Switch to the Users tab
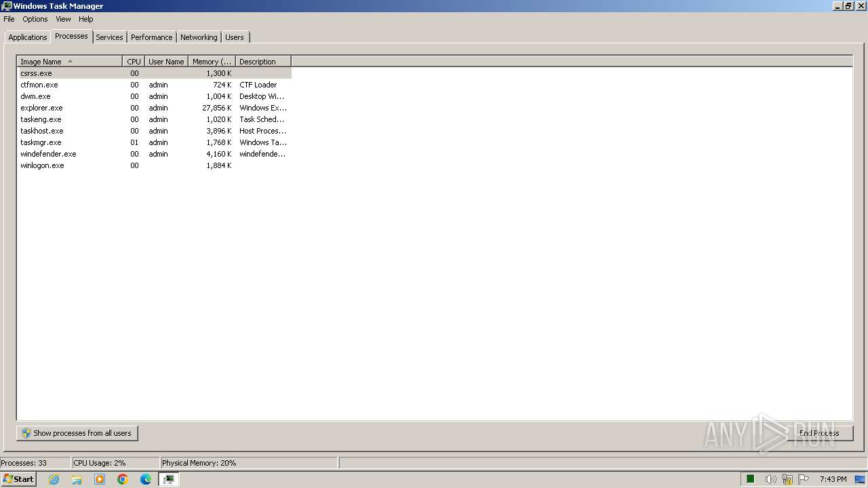 [235, 37]
